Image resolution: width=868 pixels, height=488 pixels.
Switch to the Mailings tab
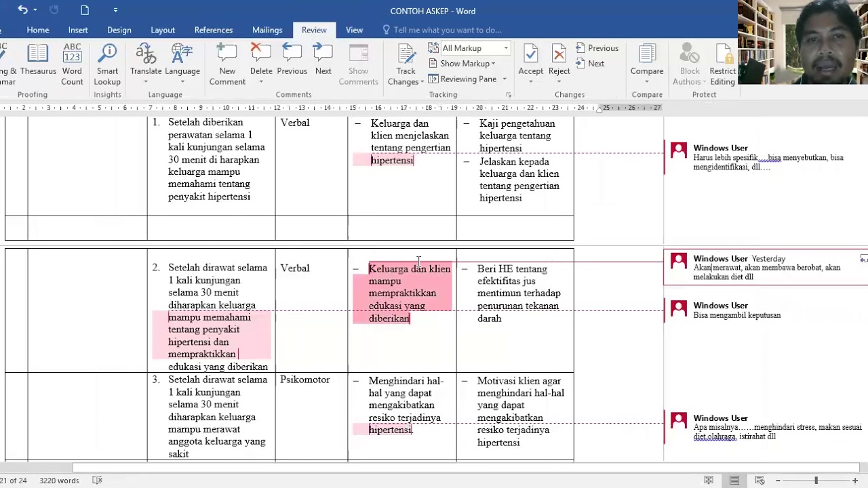click(267, 30)
